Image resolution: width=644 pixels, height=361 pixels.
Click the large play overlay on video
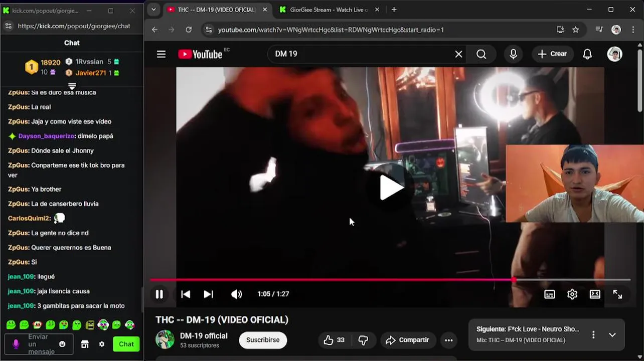[x=391, y=188]
